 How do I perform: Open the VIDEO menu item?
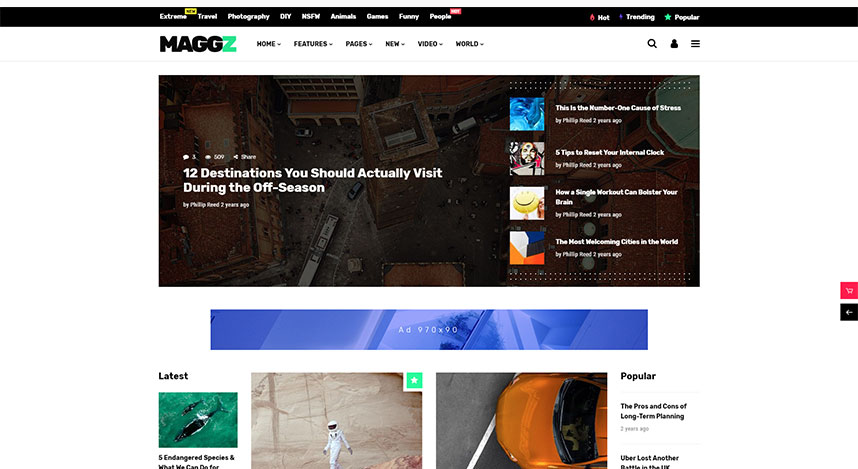click(x=430, y=44)
